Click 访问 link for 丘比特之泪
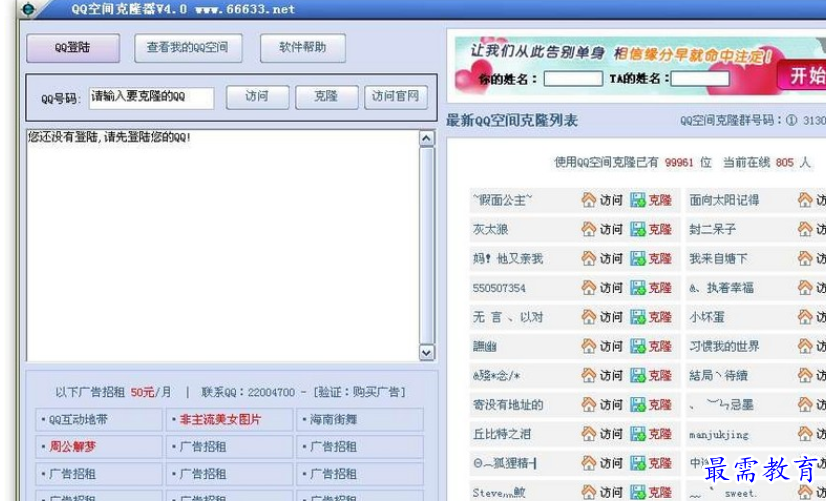The height and width of the screenshot is (501, 826). click(x=611, y=434)
